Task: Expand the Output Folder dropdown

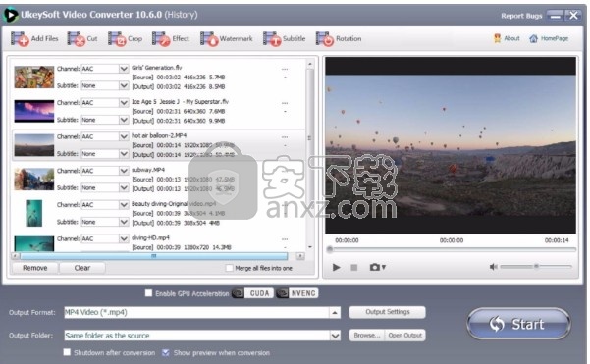Action: [335, 336]
